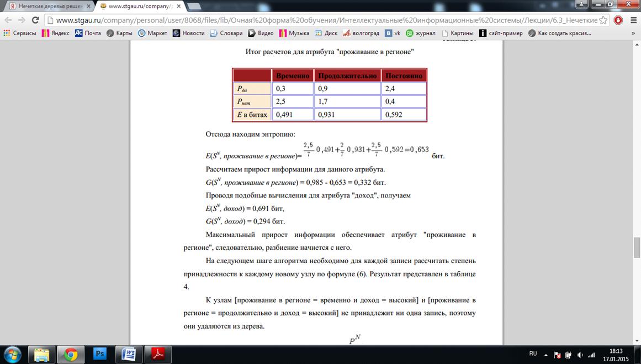
Task: Click the cell with value 0,491
Action: [293, 115]
